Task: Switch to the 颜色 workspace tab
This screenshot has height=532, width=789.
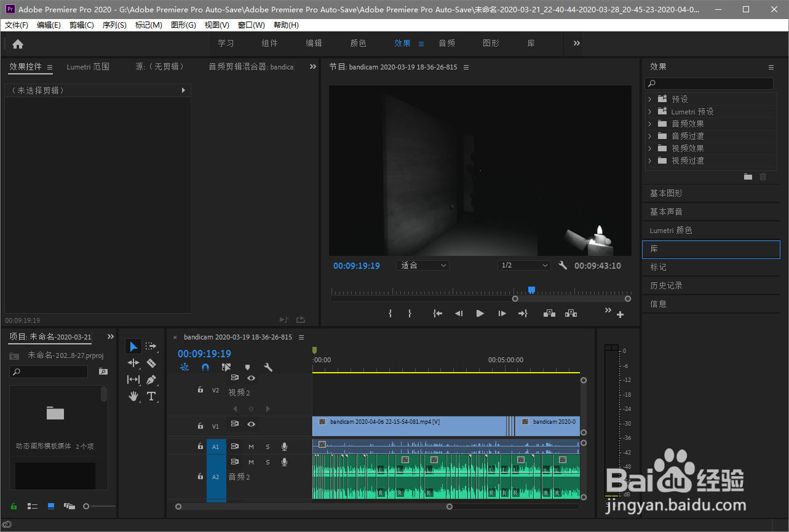Action: pos(358,44)
